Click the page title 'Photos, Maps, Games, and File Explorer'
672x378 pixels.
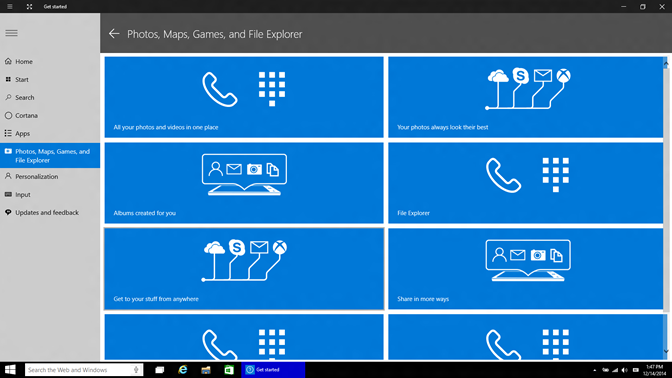coord(214,34)
